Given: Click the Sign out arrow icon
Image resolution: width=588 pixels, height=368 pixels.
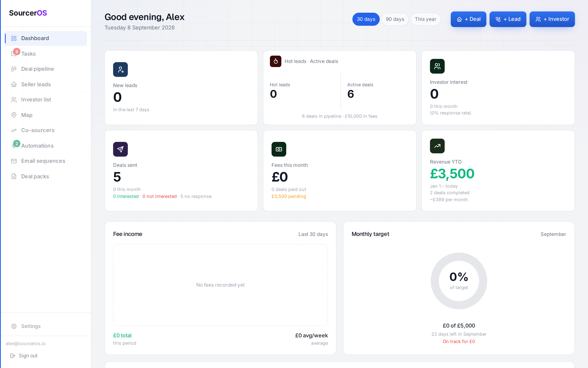Looking at the screenshot, I should (x=13, y=356).
